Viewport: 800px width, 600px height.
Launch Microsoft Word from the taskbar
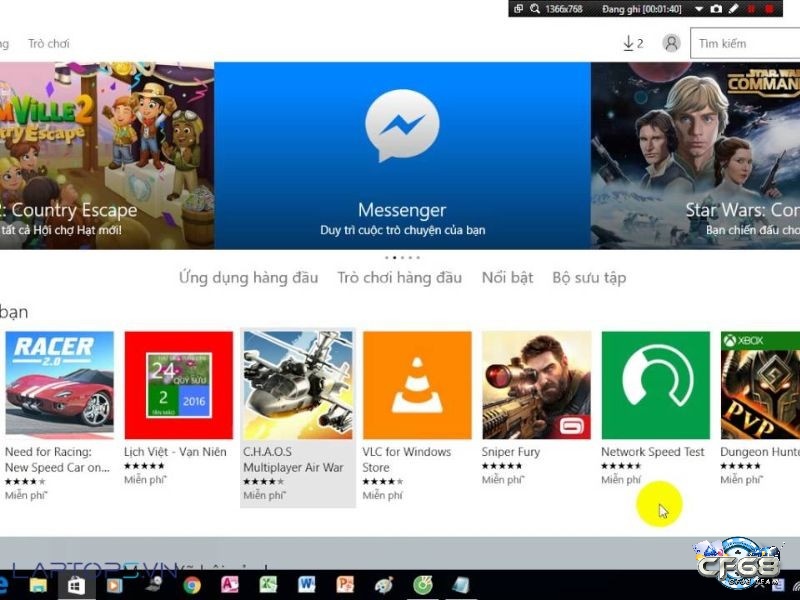307,585
